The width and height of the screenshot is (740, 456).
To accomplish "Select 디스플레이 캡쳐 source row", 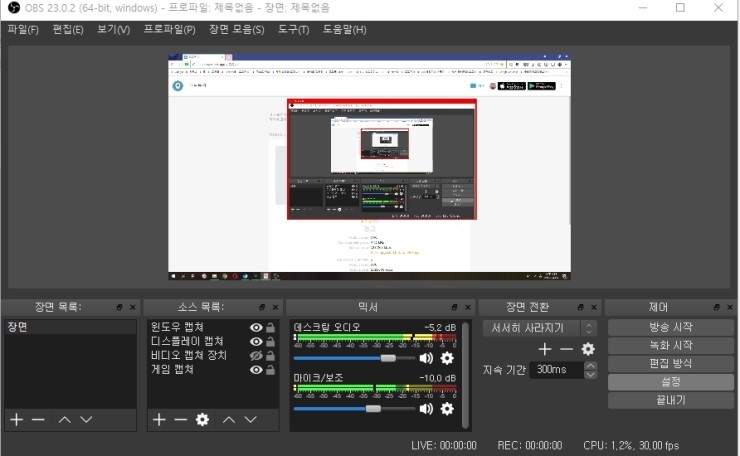I will 212,341.
